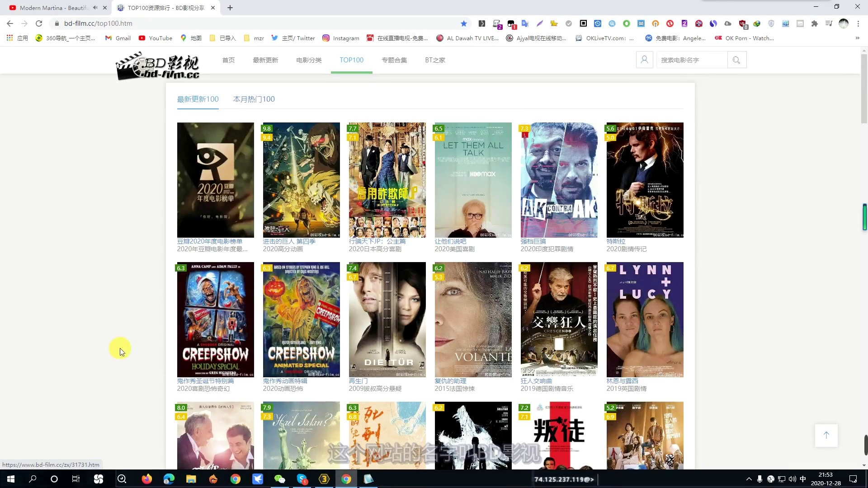Click the user account icon
The height and width of the screenshot is (488, 868).
click(644, 60)
